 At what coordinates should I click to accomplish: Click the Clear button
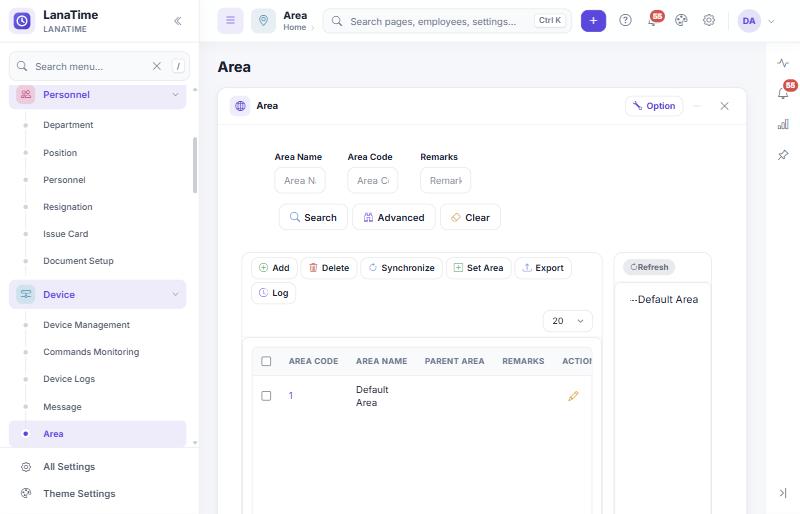[x=470, y=217]
